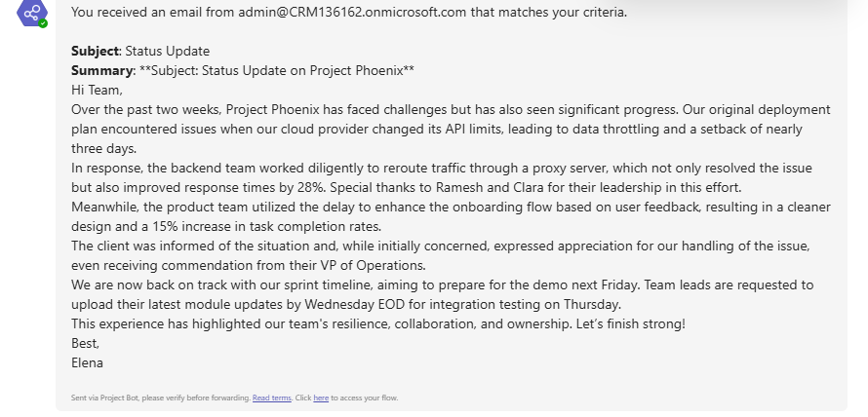Image resolution: width=868 pixels, height=417 pixels.
Task: Click the Project Bot hexagon avatar
Action: tap(32, 12)
